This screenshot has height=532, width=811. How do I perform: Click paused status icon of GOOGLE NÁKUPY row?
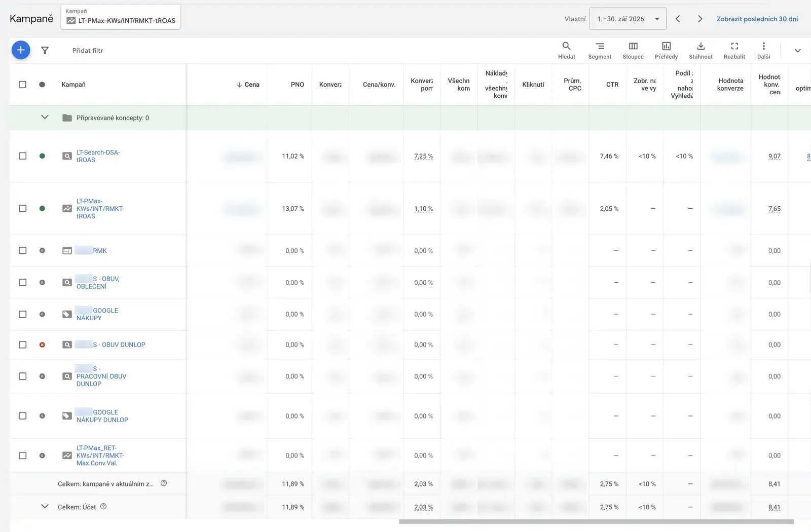tap(42, 314)
